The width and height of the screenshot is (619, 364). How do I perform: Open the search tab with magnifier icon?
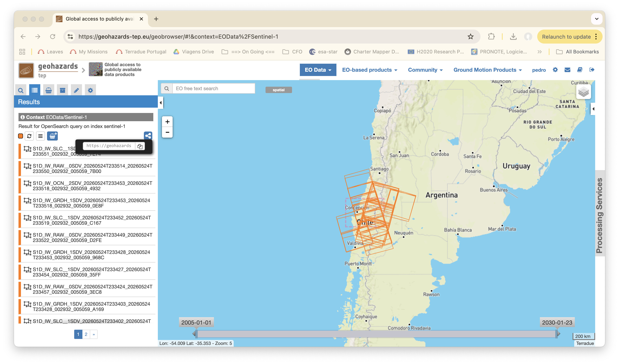point(21,90)
